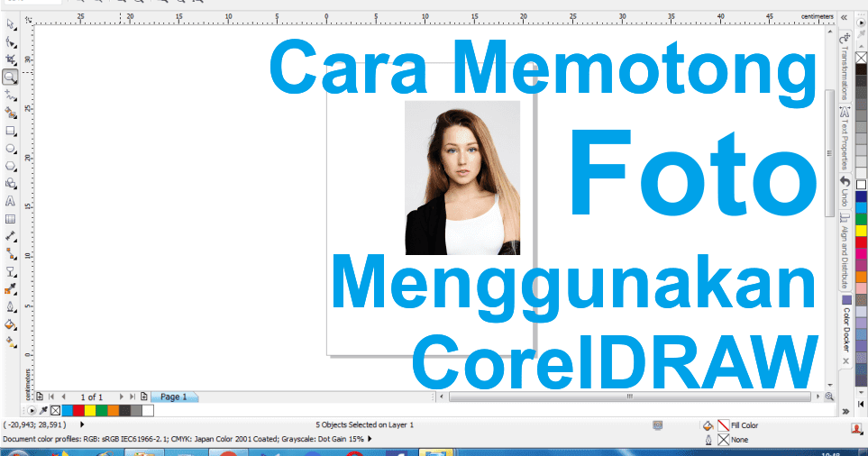The image size is (868, 456).
Task: Select the Color Eyedropper tool in toolbox
Action: pos(10,289)
